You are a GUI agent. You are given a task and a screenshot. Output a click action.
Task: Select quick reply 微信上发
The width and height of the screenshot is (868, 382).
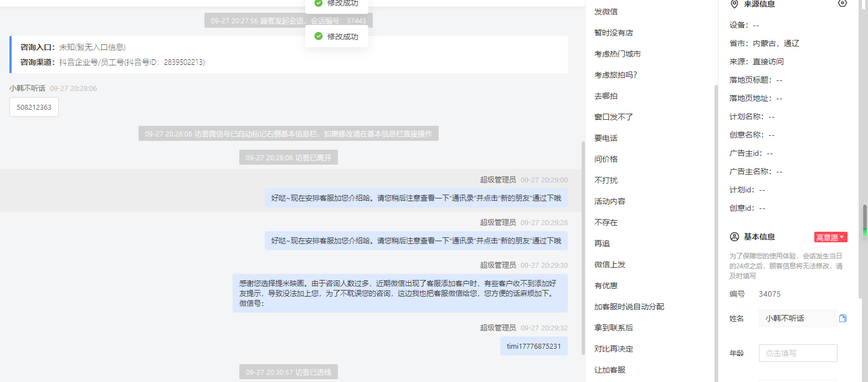point(610,264)
